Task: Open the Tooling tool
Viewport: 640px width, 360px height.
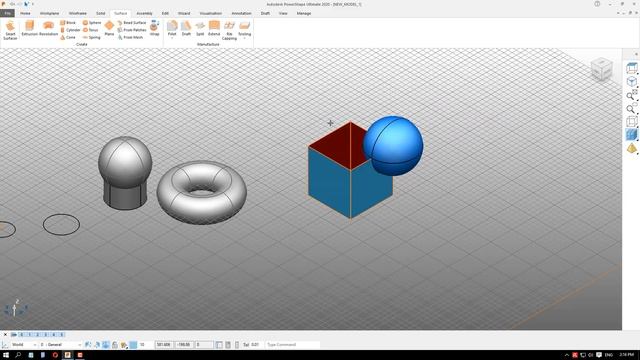Action: [244, 28]
